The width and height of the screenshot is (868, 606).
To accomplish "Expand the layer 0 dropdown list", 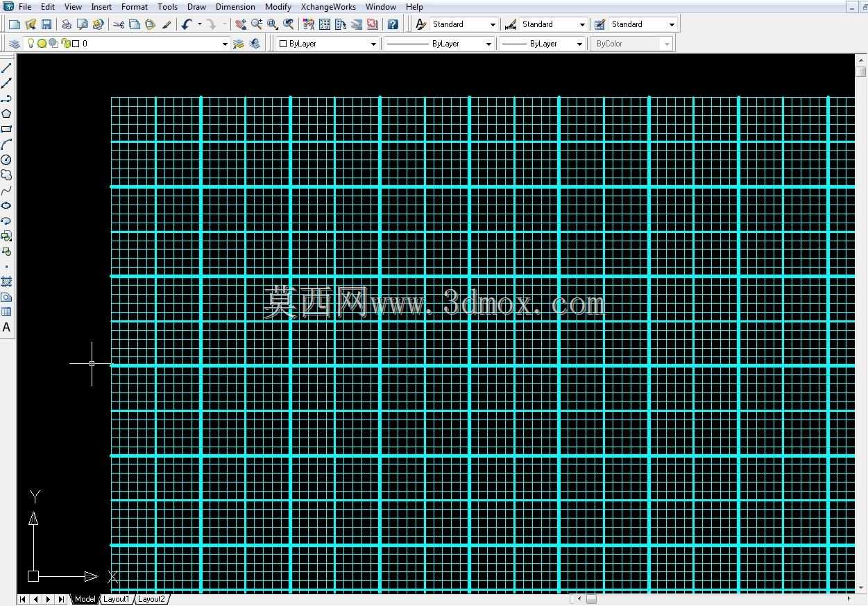I will pyautogui.click(x=225, y=44).
